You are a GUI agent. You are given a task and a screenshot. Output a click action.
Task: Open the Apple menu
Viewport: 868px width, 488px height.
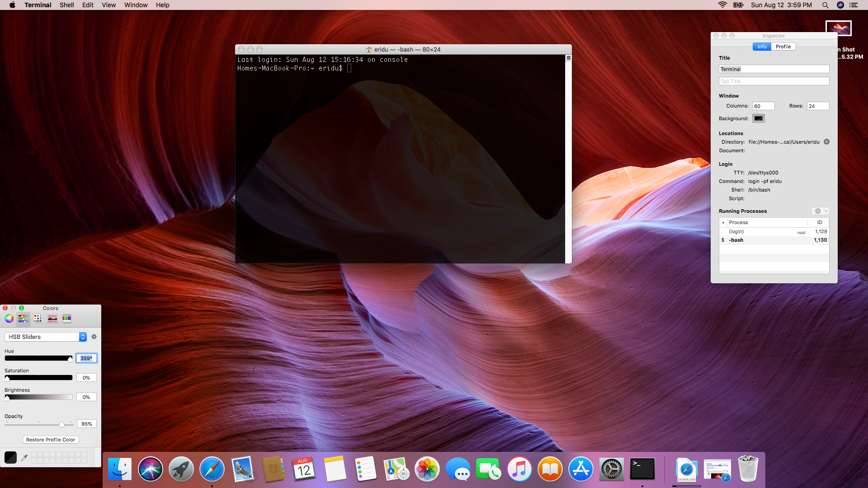click(x=12, y=5)
